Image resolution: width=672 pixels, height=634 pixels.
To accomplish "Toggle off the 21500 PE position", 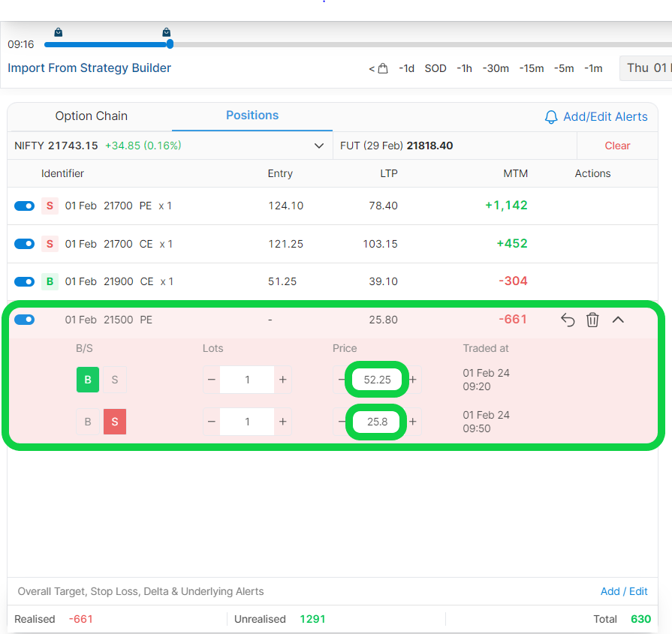I will pyautogui.click(x=25, y=320).
